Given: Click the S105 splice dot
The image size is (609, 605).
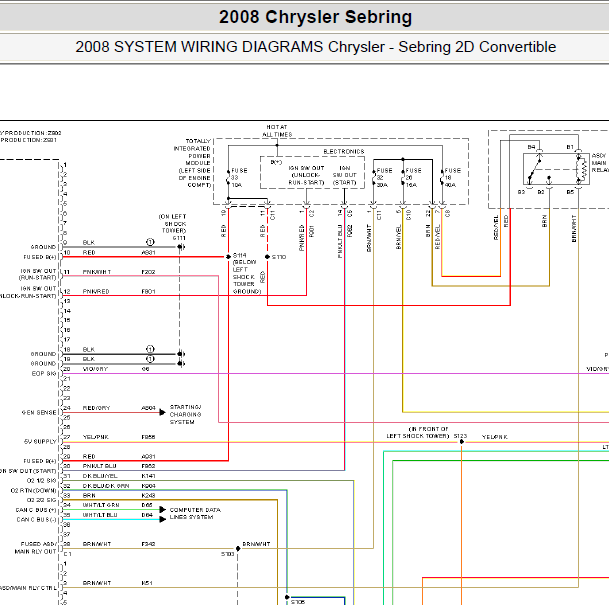Looking at the screenshot, I should [x=287, y=597].
